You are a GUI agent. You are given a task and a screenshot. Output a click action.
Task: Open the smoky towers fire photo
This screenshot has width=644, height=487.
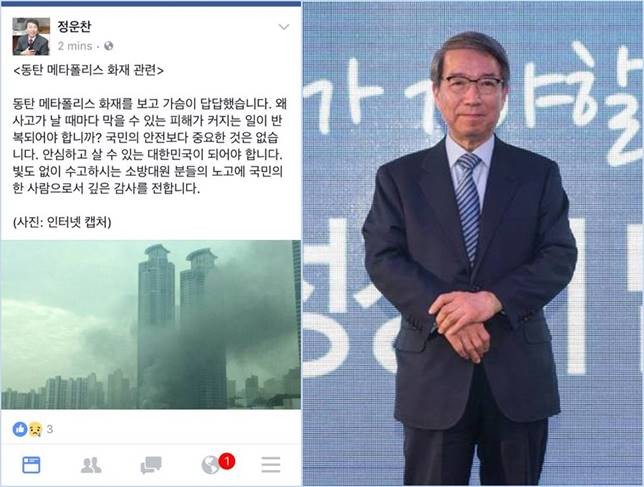(x=151, y=324)
